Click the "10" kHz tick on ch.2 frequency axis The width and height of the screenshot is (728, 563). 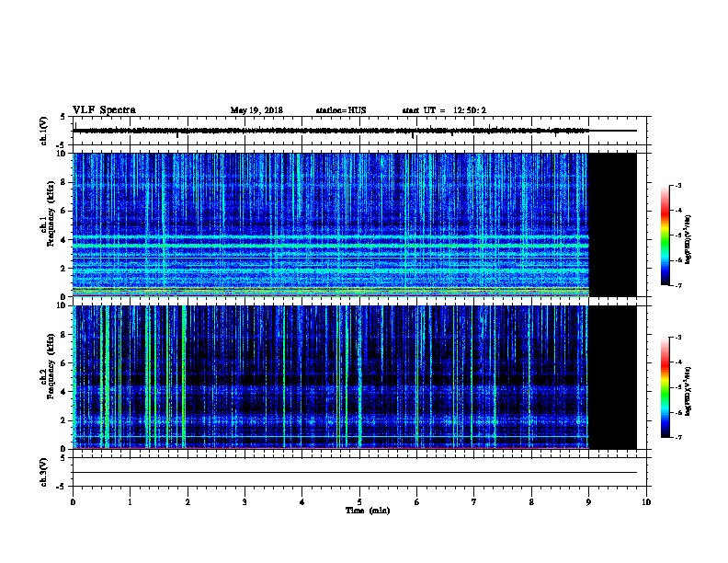(63, 305)
